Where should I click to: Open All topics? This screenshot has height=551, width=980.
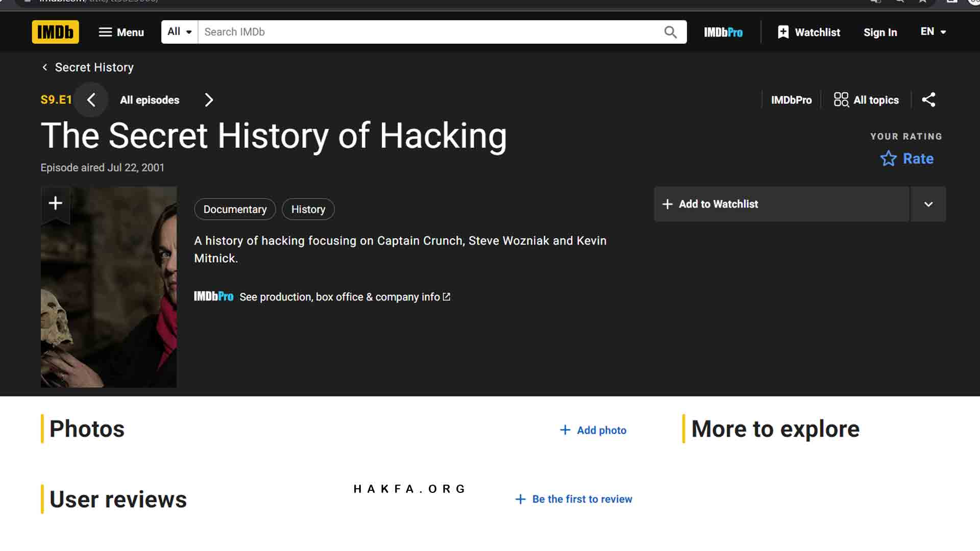[866, 100]
